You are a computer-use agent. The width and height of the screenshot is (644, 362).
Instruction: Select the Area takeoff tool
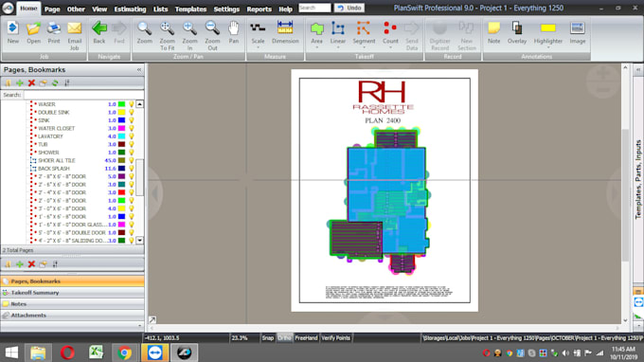316,33
